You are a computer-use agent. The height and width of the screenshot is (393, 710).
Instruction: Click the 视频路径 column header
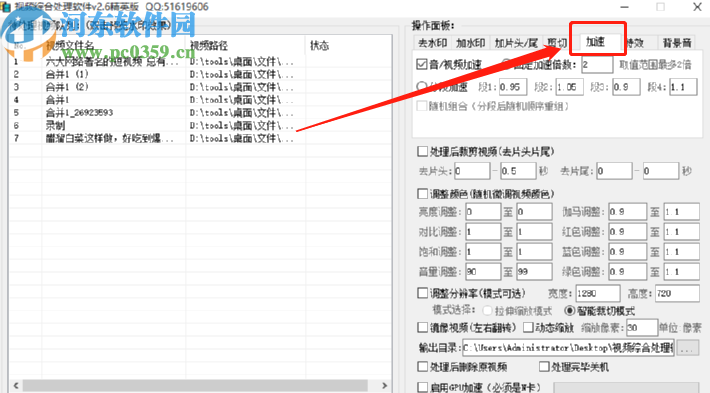(245, 45)
